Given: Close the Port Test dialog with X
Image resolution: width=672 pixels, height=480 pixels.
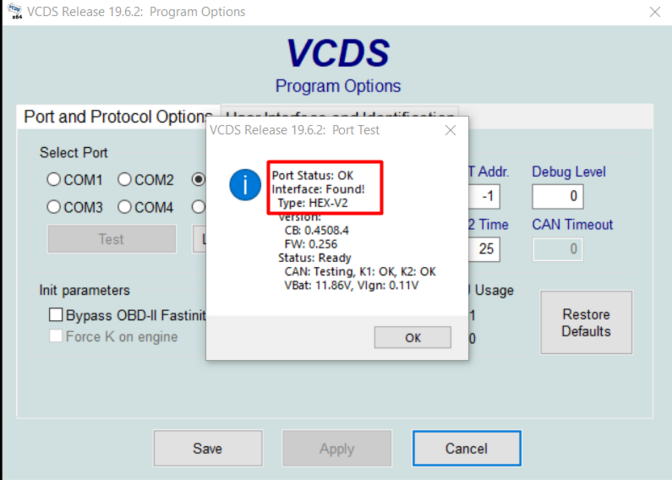Looking at the screenshot, I should point(450,130).
